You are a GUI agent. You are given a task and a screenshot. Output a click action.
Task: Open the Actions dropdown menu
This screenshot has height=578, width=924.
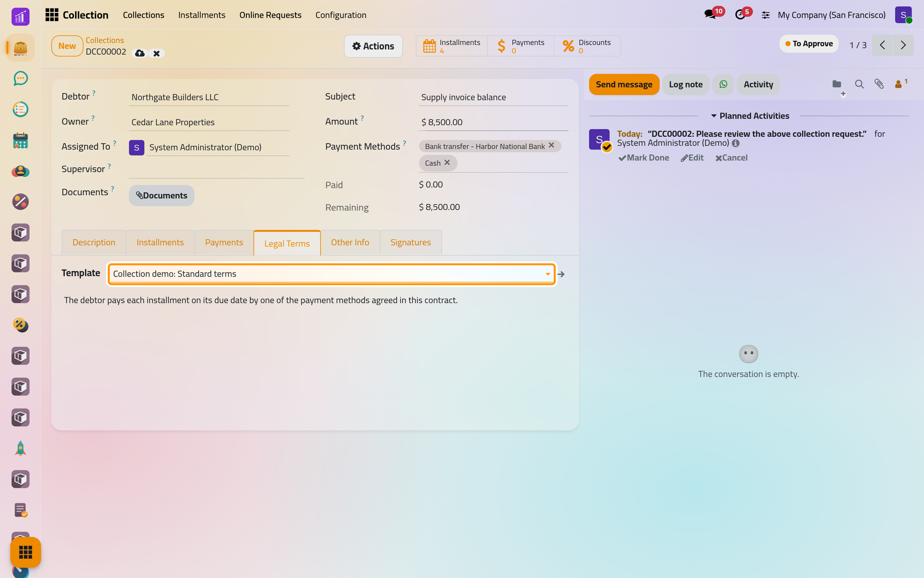pos(373,46)
